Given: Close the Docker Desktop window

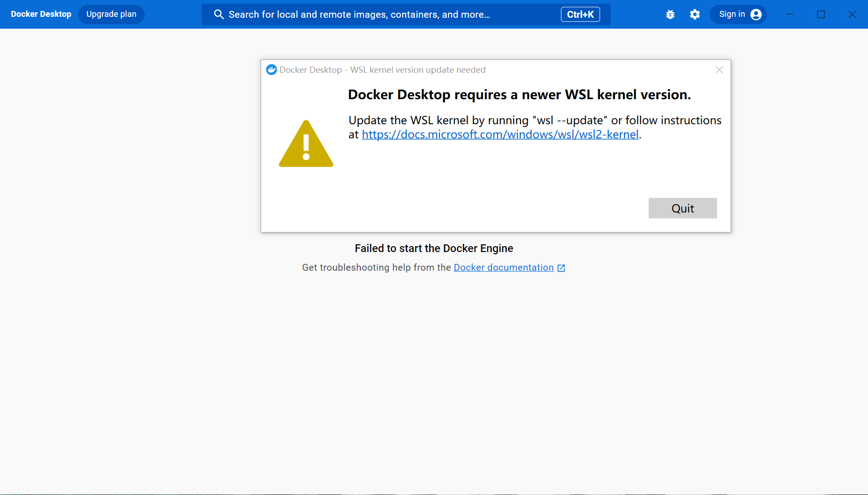Looking at the screenshot, I should tap(853, 15).
